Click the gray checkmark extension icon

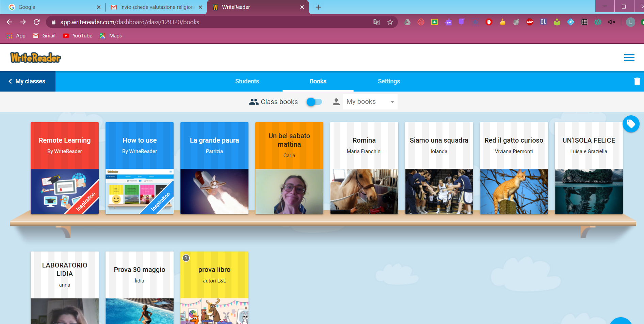516,22
